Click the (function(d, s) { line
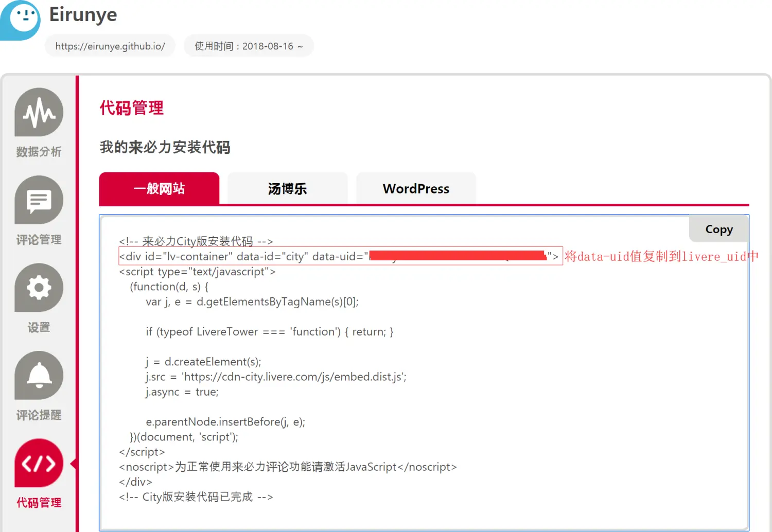 (x=169, y=287)
